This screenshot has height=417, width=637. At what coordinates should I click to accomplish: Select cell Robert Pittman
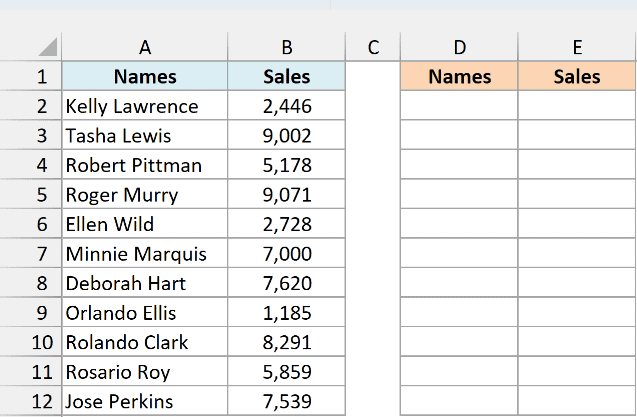point(145,165)
